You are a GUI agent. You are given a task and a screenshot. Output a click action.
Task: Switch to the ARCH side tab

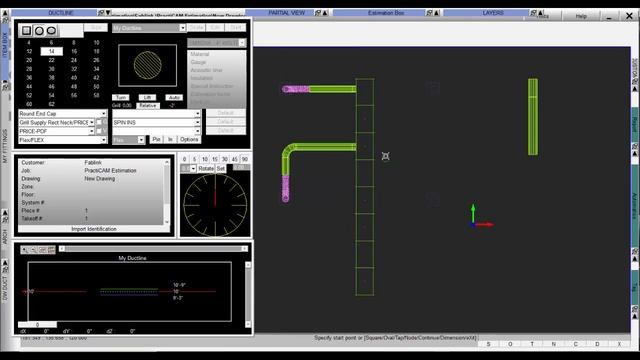[x=5, y=236]
